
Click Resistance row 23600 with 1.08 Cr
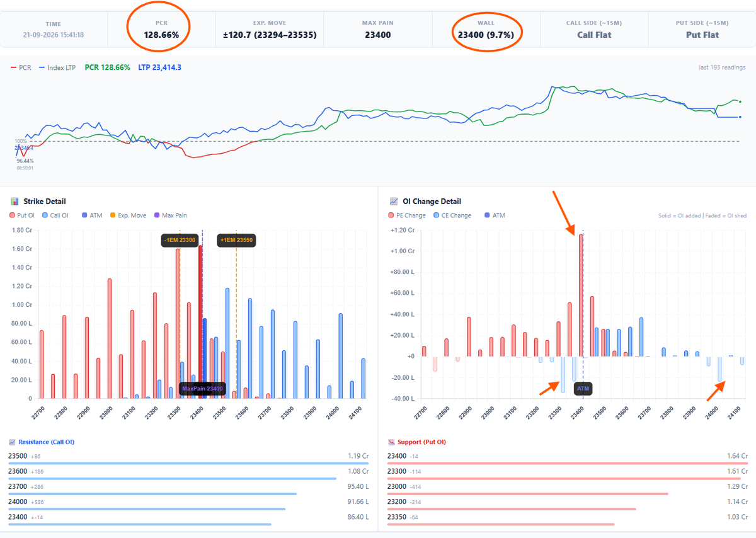188,473
